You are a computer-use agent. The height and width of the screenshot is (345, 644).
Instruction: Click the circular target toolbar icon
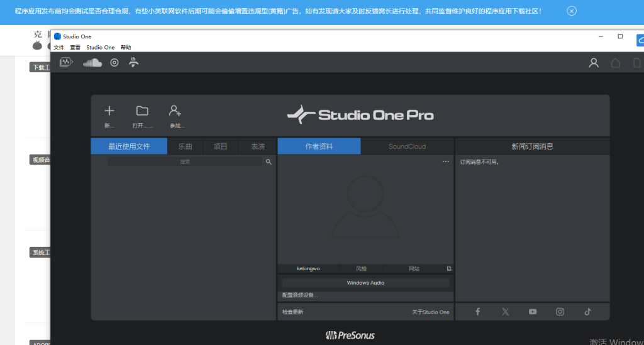pos(114,62)
